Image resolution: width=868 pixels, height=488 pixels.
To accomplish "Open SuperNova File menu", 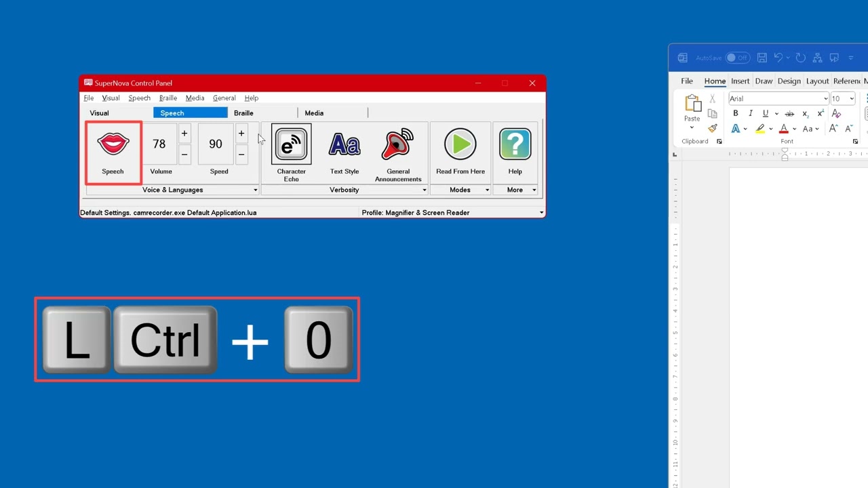I will point(89,98).
